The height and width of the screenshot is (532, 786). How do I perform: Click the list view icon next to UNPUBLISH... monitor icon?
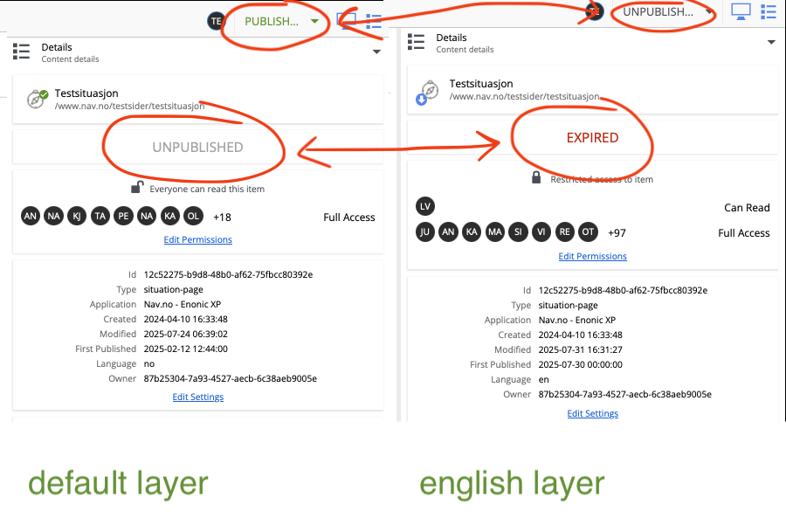tap(768, 11)
